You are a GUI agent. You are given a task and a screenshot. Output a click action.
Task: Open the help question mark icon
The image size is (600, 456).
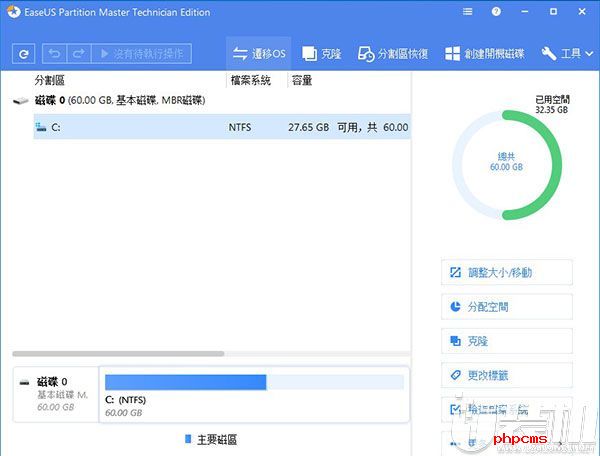pos(496,12)
